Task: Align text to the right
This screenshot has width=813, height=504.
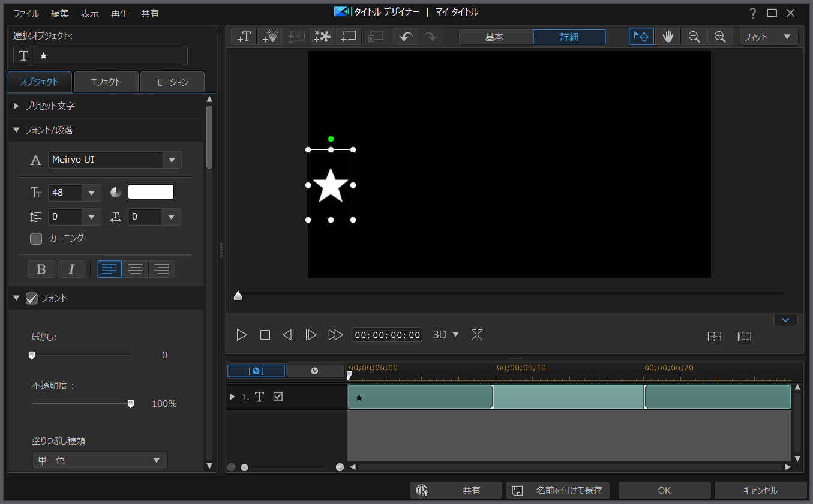Action: point(162,269)
